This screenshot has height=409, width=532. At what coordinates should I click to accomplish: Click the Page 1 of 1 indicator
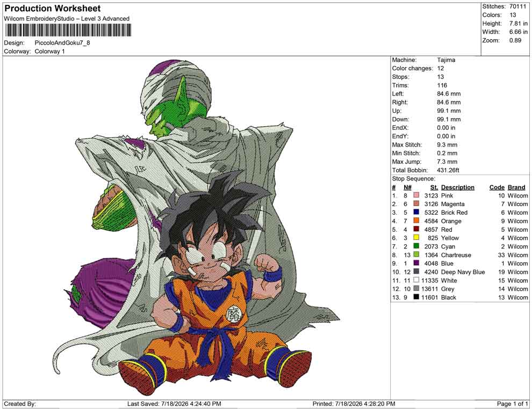click(x=512, y=404)
